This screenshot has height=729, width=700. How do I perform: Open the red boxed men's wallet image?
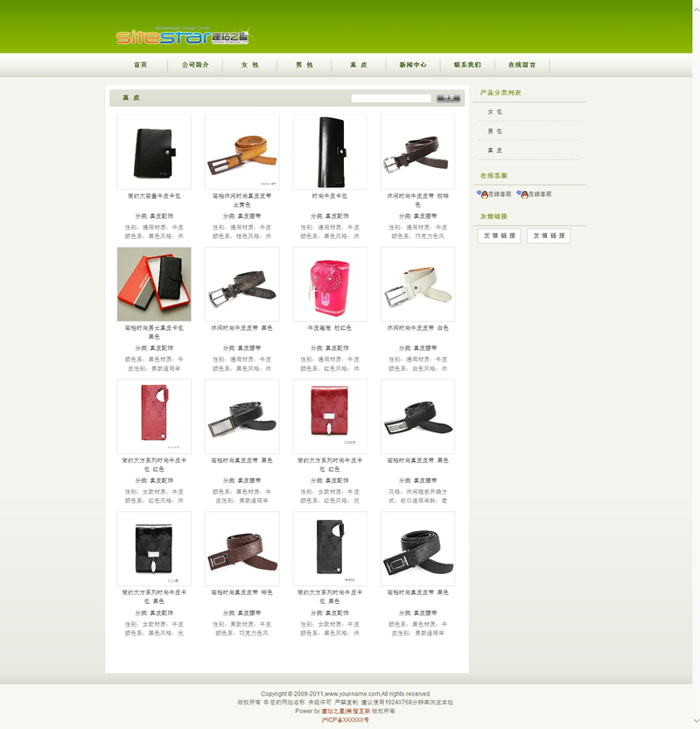tap(154, 284)
